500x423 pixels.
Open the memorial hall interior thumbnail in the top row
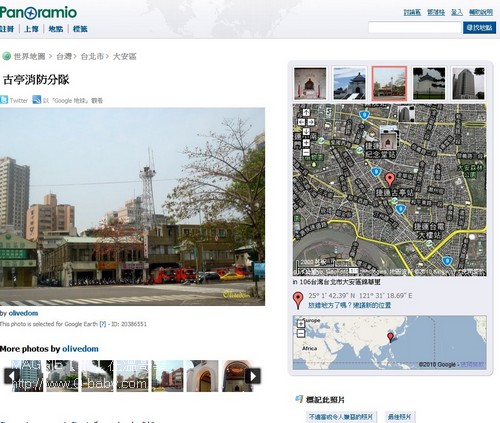coord(310,83)
